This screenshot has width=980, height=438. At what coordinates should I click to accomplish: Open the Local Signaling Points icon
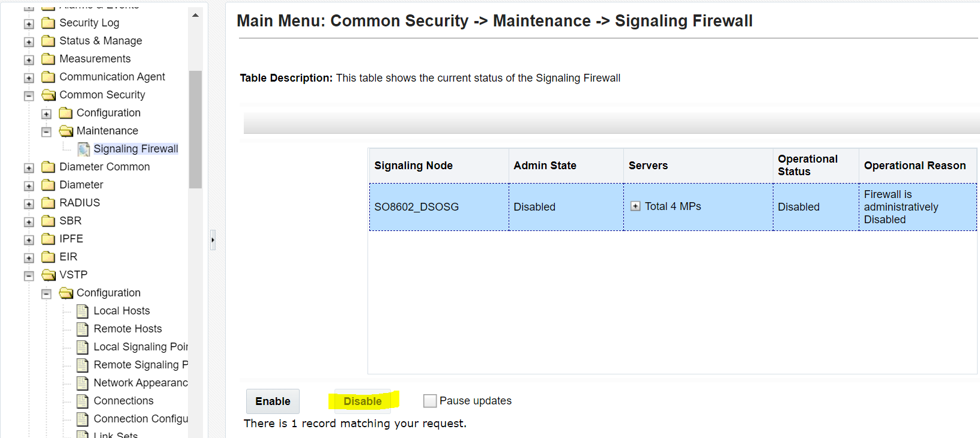tap(82, 346)
